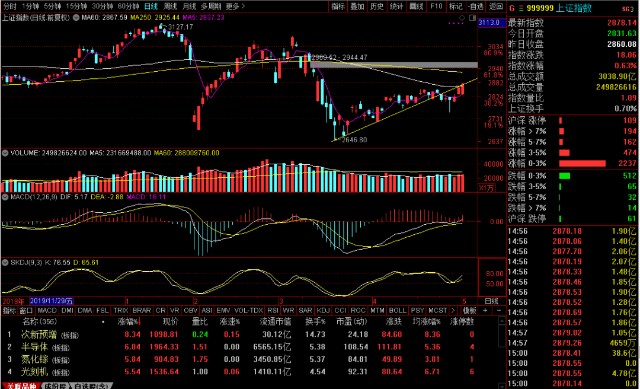
Task: Click the minus zoom icon beside 模板
Action: [x=499, y=311]
